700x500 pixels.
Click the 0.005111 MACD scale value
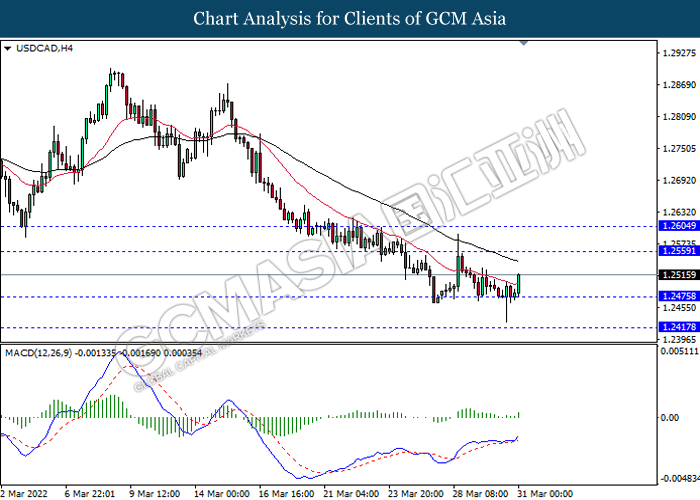point(680,351)
